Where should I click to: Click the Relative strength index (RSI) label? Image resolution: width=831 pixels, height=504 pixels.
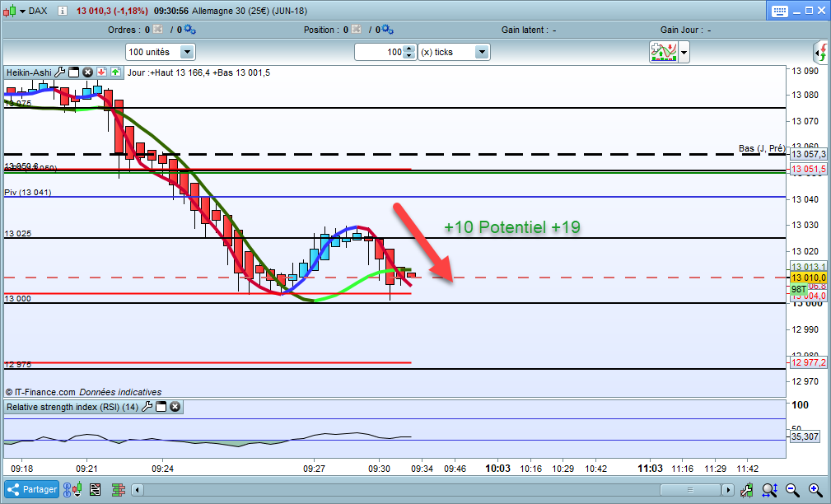pos(72,407)
